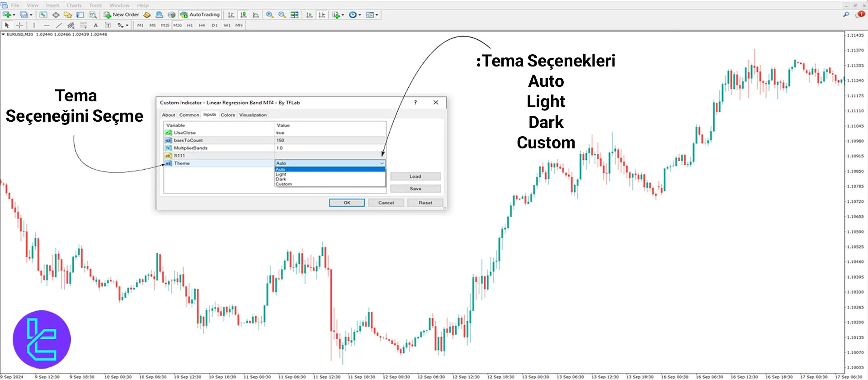This screenshot has height=380, width=868.
Task: Expand the Theme dropdown arrow
Action: point(382,163)
